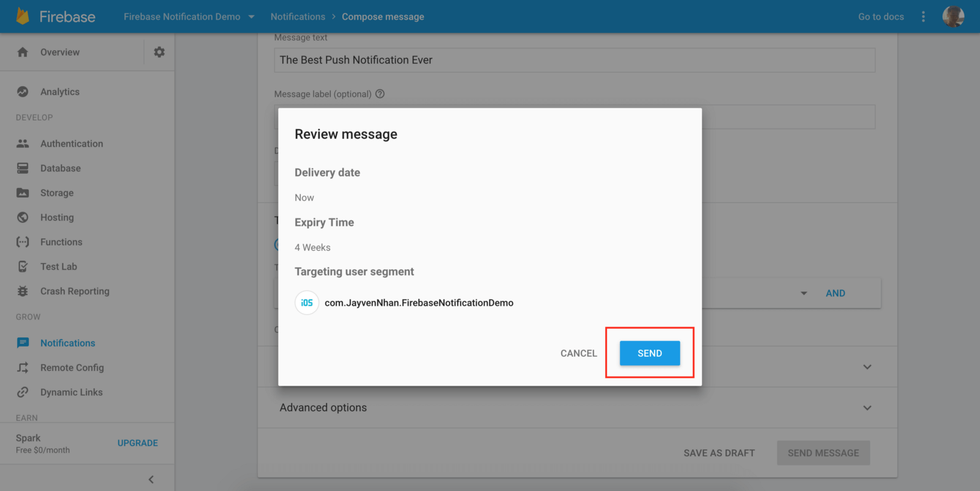Click the 'Now' delivery date value
The image size is (980, 491).
[x=304, y=198]
